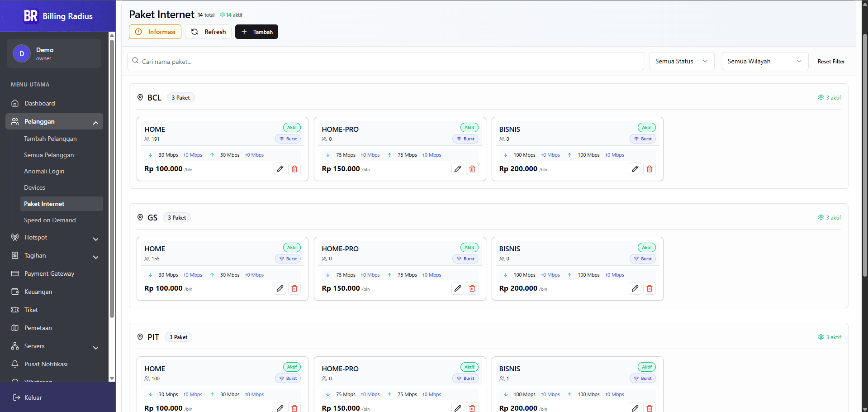Select Paket Internet menu item

click(x=62, y=204)
